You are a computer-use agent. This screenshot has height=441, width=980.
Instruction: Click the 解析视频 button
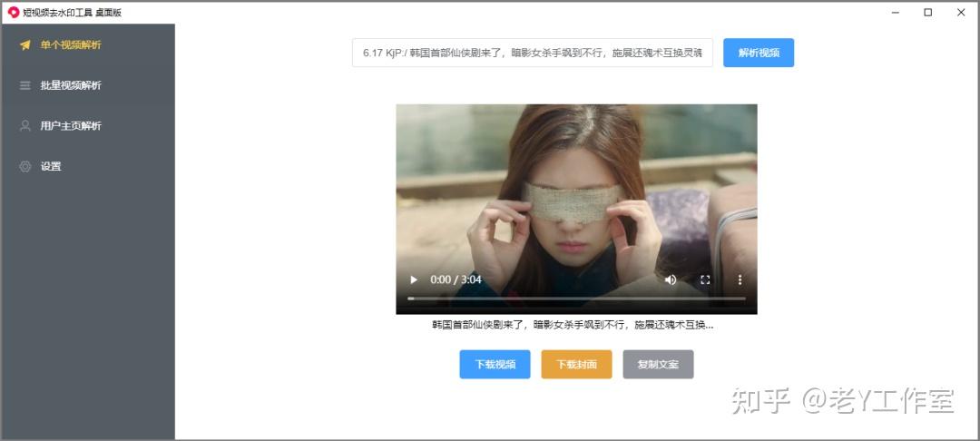point(759,53)
